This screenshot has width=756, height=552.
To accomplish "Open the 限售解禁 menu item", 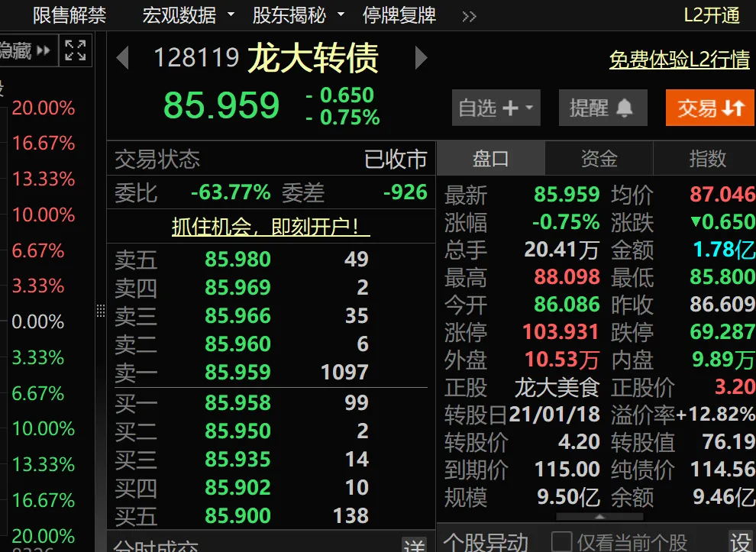I will tap(70, 15).
